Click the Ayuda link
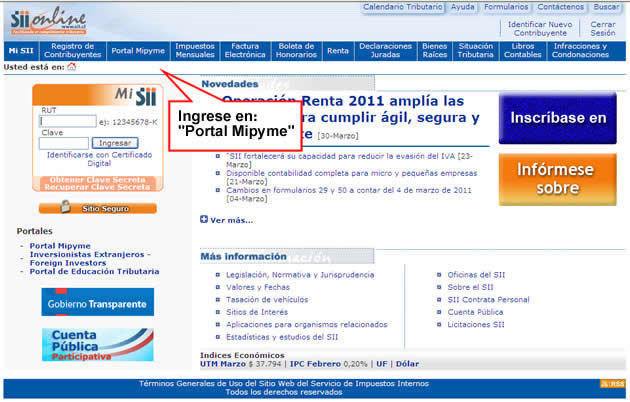Screen dimensions: 630x402 coord(462,7)
